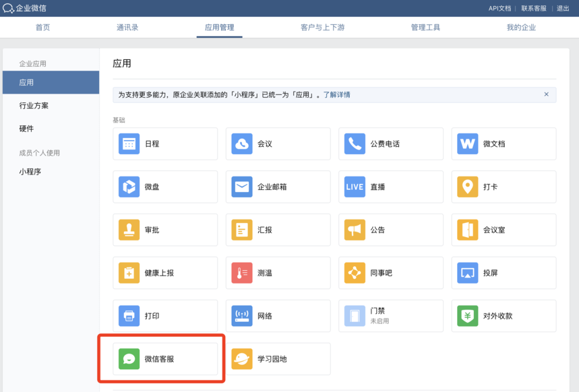The image size is (579, 392).
Task: Open the 企业邮箱 envelope icon
Action: (x=242, y=187)
